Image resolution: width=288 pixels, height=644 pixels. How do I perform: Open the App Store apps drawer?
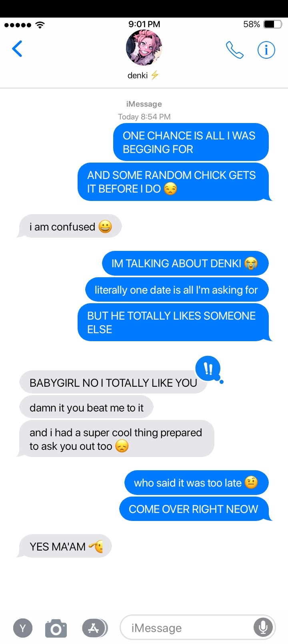click(94, 628)
